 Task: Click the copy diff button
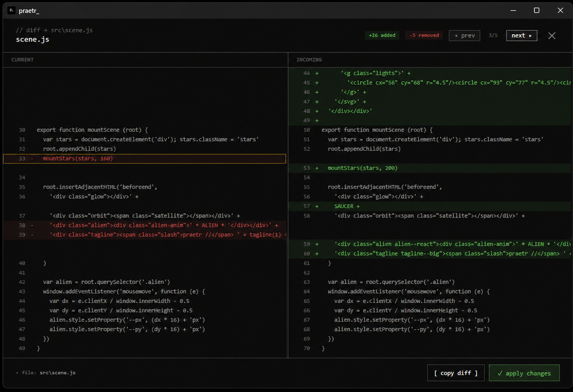tap(456, 373)
